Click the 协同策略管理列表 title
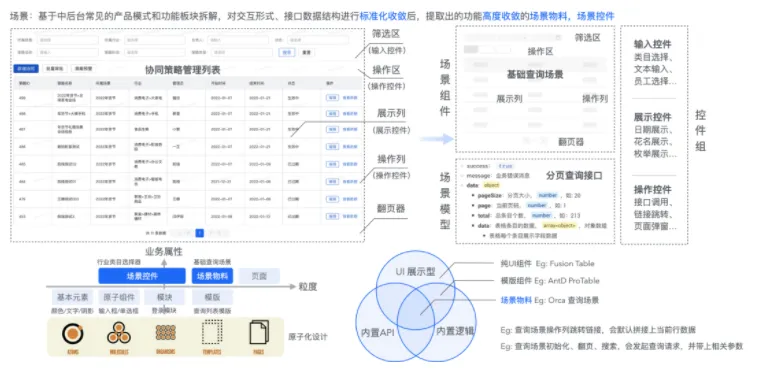The width and height of the screenshot is (768, 374). click(183, 70)
